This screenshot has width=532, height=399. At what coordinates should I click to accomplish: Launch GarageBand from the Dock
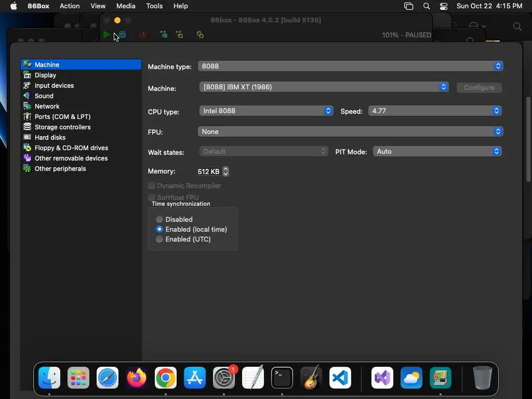(311, 378)
